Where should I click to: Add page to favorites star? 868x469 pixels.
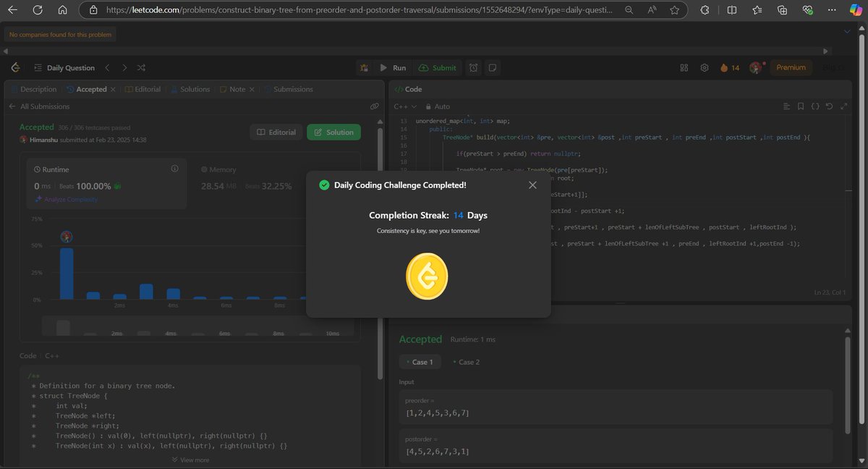674,10
